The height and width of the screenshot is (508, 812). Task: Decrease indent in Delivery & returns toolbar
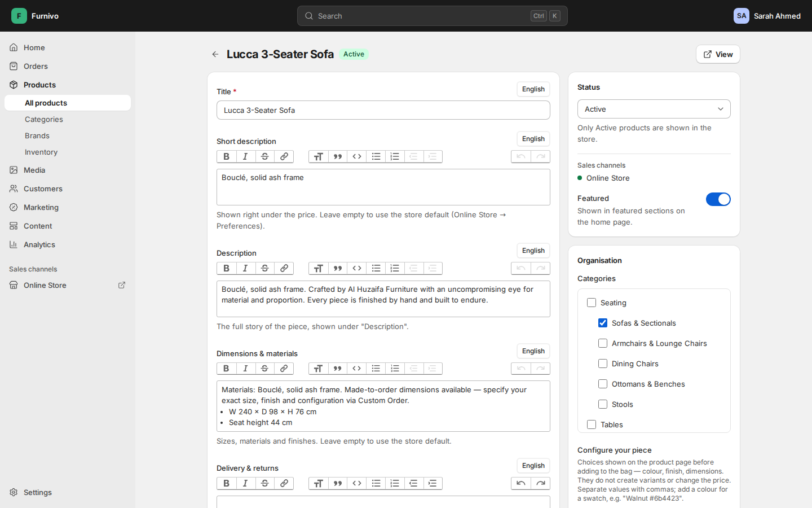pos(414,483)
